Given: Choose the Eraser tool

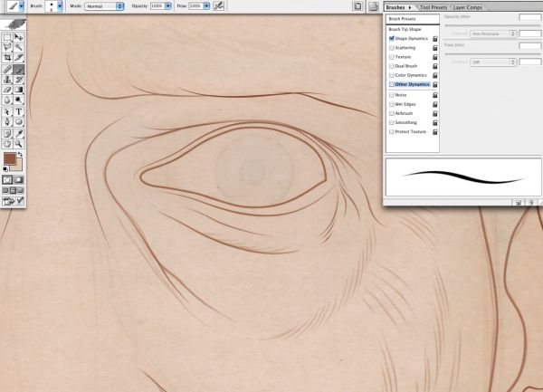Looking at the screenshot, I should coord(7,90).
